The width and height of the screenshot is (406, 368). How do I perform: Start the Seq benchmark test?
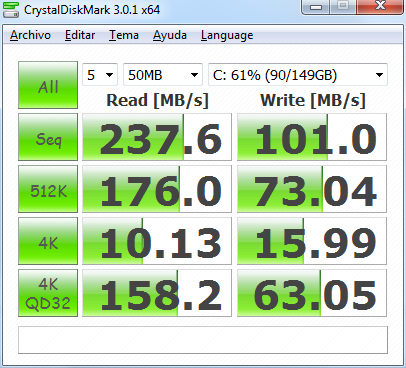pyautogui.click(x=48, y=137)
